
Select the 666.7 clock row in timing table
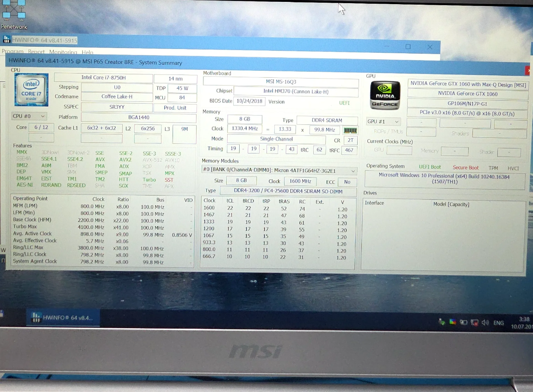point(278,257)
